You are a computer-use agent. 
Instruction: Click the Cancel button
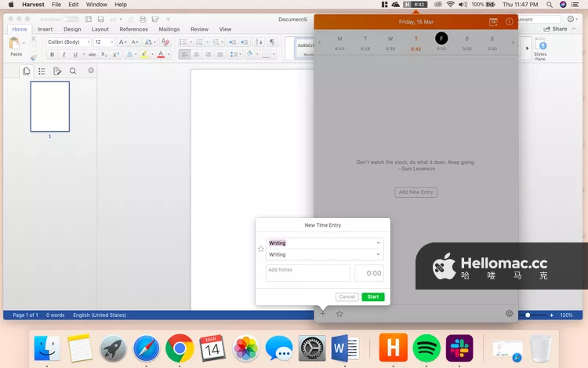click(x=347, y=297)
